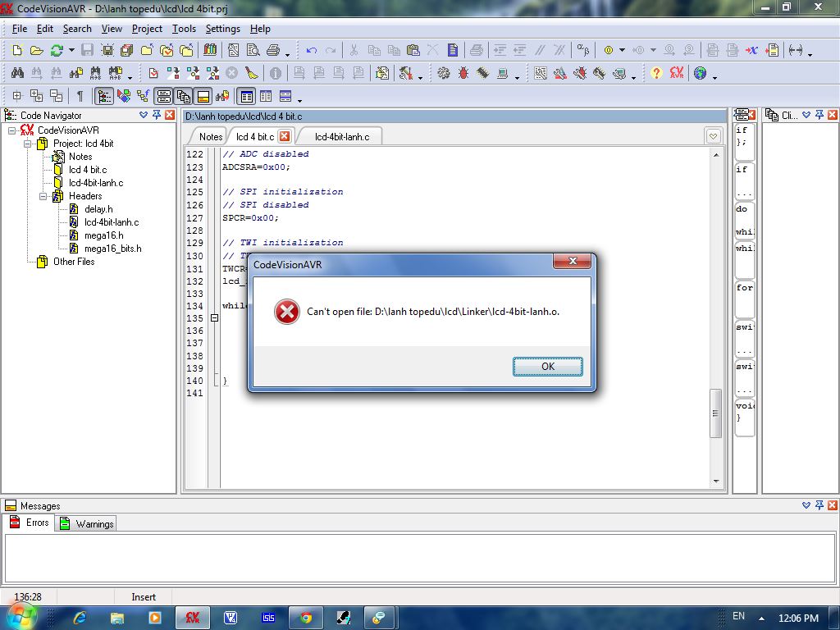
Task: Open the Search menu
Action: [77, 29]
